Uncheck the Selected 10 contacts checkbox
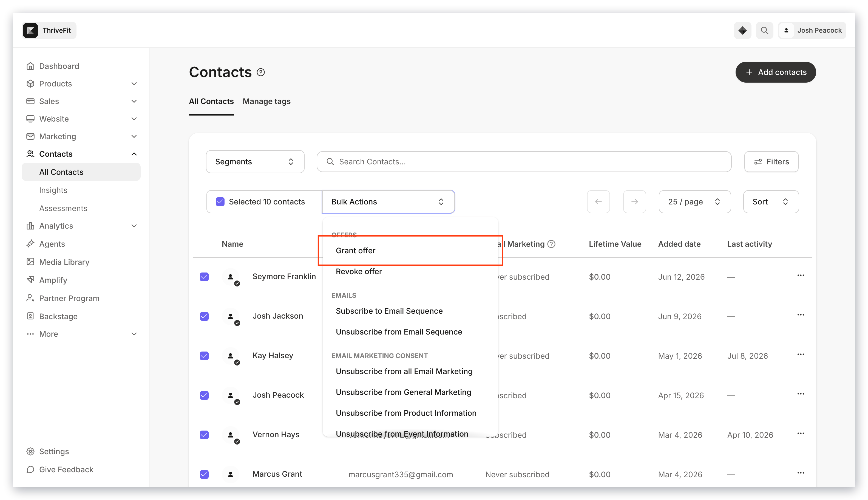 coord(220,202)
